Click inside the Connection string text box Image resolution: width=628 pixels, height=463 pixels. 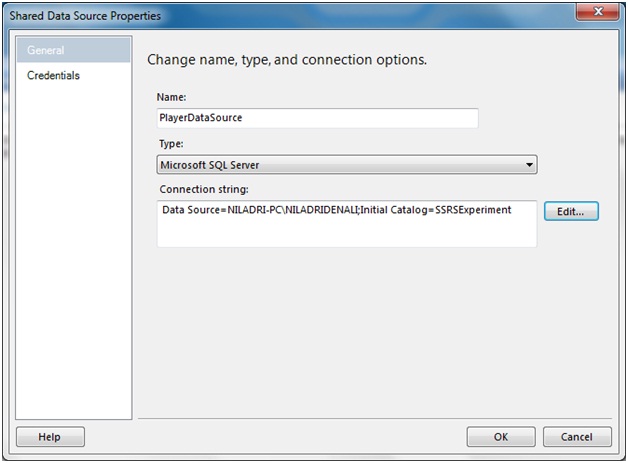tap(347, 223)
